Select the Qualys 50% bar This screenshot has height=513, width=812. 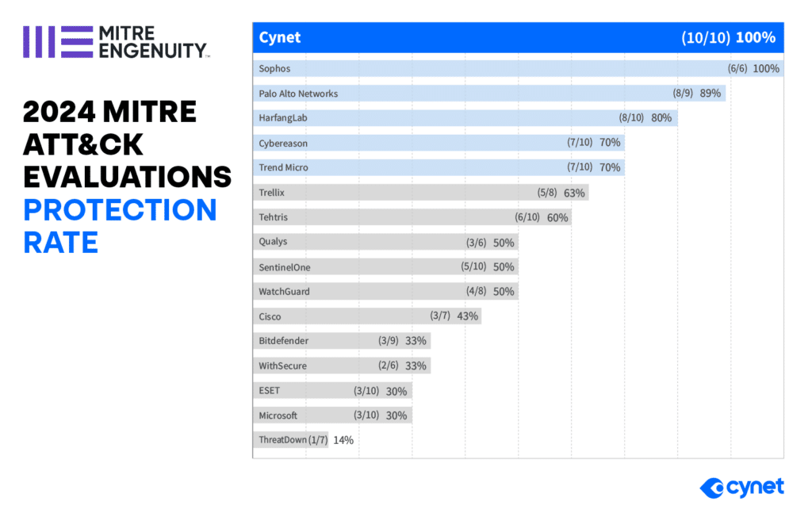tap(385, 242)
